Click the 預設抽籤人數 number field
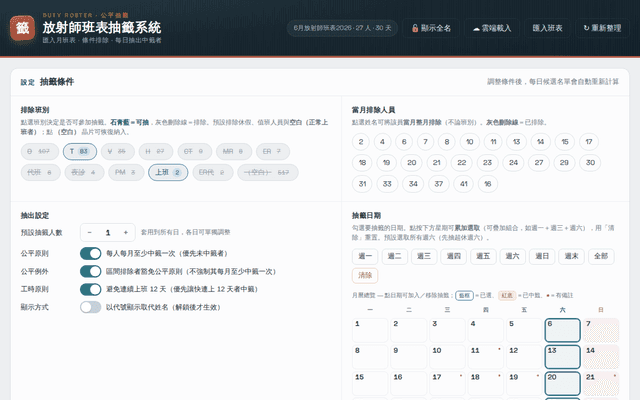The image size is (640, 400). point(108,232)
